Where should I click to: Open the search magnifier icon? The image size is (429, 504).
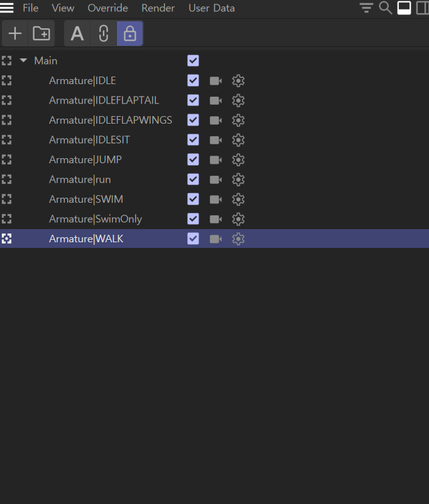pos(386,8)
